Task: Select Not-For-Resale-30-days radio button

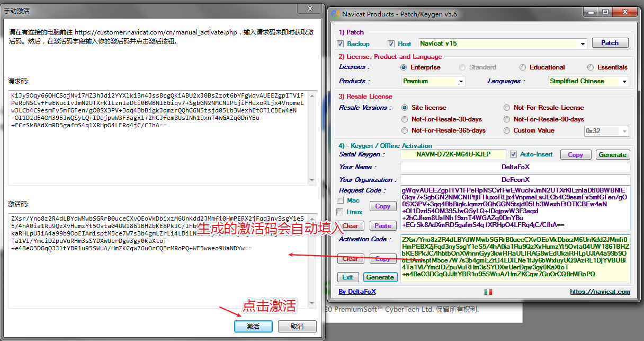Action: 405,119
